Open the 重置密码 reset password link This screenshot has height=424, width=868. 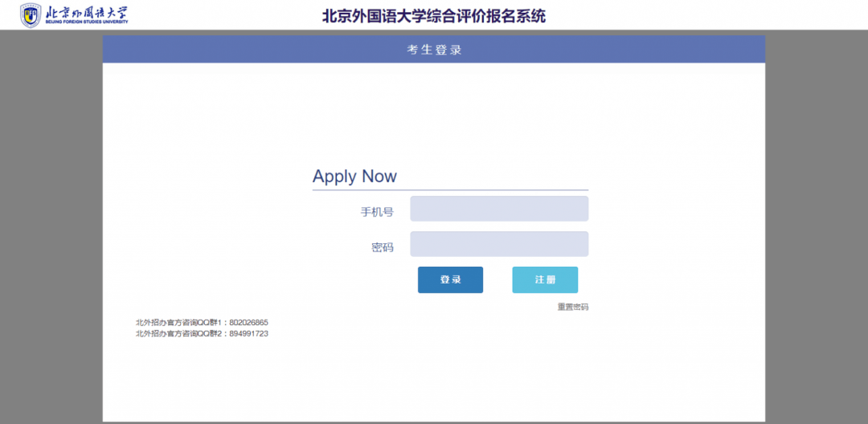coord(572,307)
